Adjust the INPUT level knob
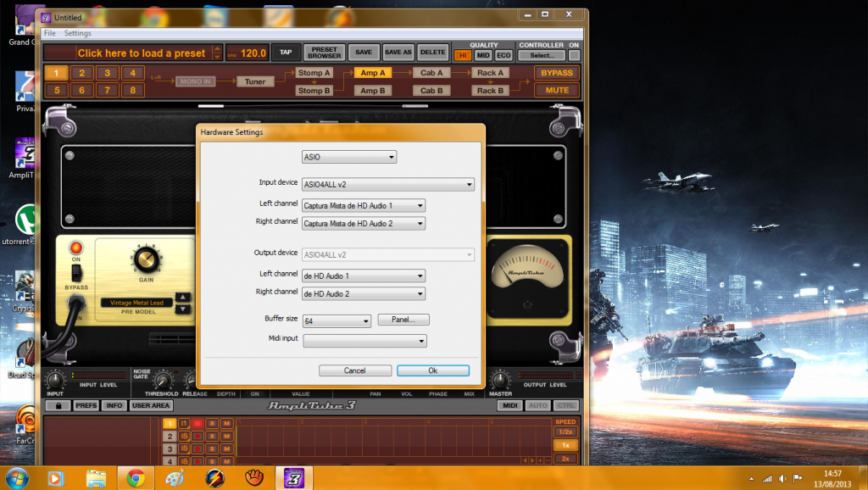Screen dimensions: 868x490 tap(55, 381)
